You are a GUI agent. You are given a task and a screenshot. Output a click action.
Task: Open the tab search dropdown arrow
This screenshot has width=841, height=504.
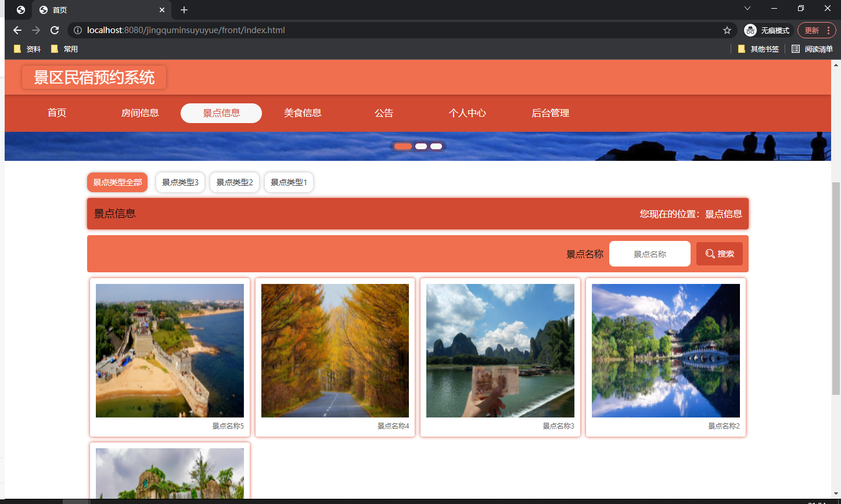coord(747,8)
